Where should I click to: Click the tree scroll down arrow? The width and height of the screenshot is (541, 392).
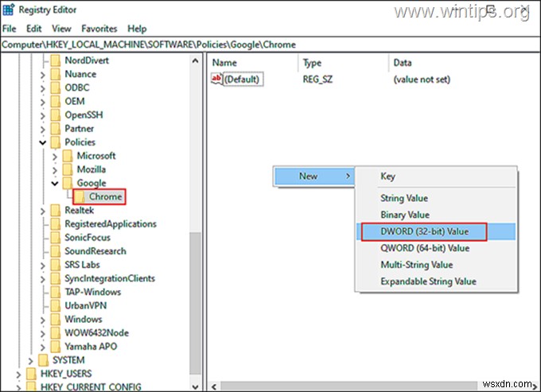195,386
